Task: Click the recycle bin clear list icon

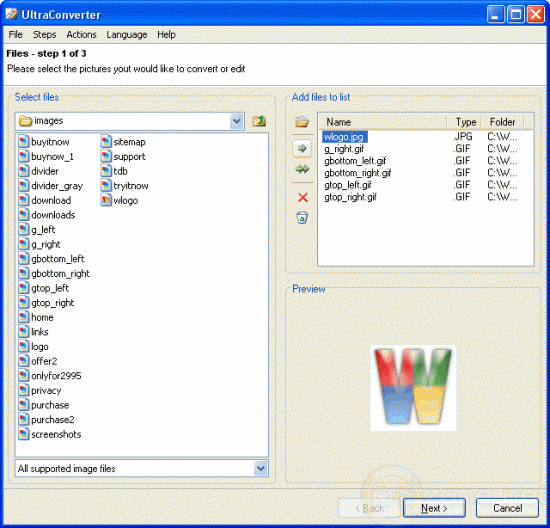Action: click(x=302, y=218)
